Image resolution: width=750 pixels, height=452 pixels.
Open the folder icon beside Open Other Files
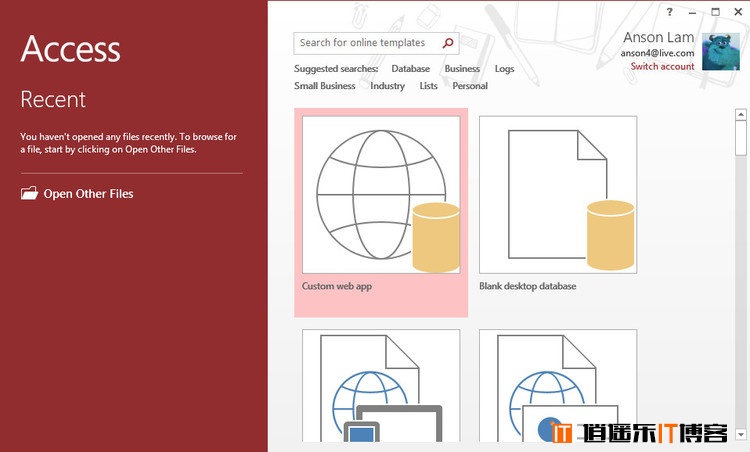click(29, 193)
